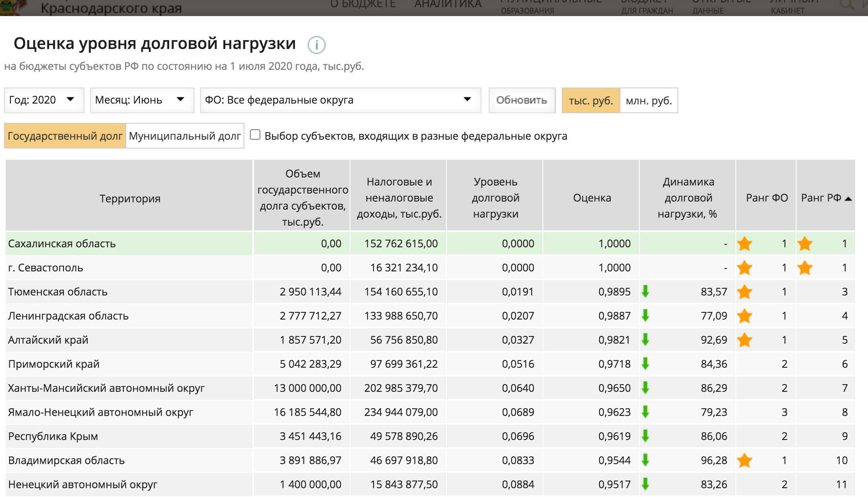Sort by the Оценка column header
Viewport: 868px width, 497px height.
592,198
